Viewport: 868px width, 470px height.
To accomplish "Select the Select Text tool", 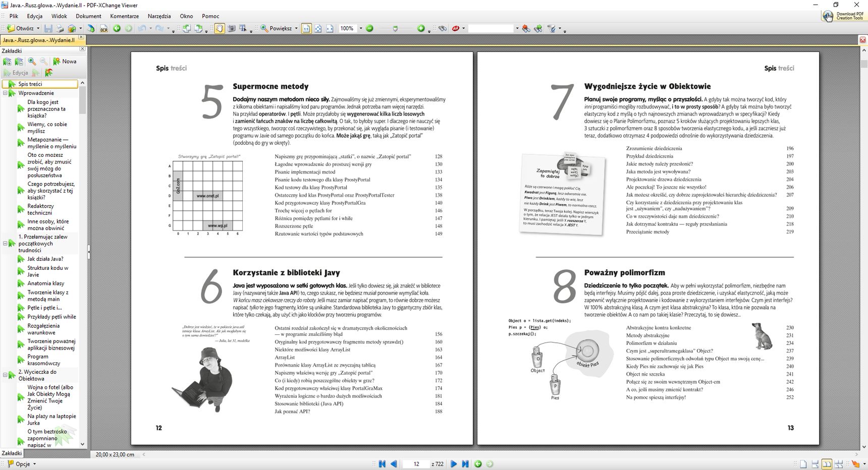I will pos(243,29).
